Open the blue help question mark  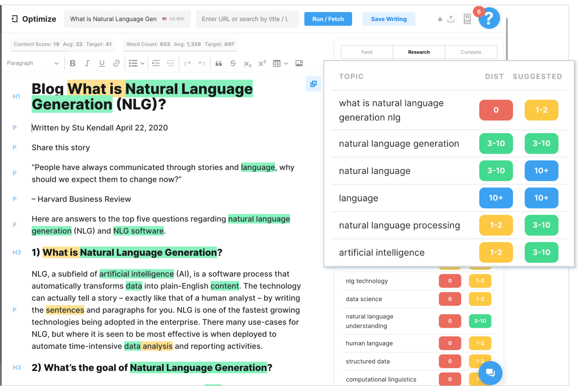pyautogui.click(x=489, y=18)
